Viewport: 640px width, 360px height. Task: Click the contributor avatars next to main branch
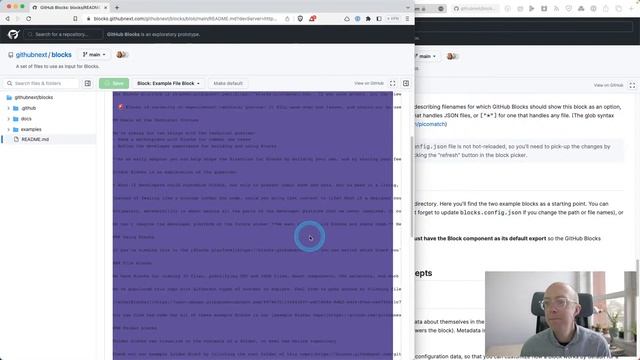point(122,55)
